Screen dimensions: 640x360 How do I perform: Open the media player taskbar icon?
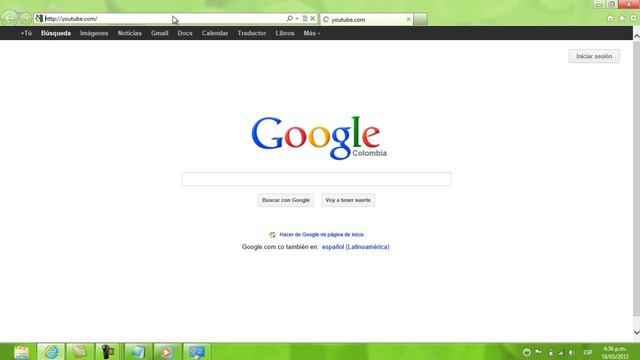[x=167, y=352]
